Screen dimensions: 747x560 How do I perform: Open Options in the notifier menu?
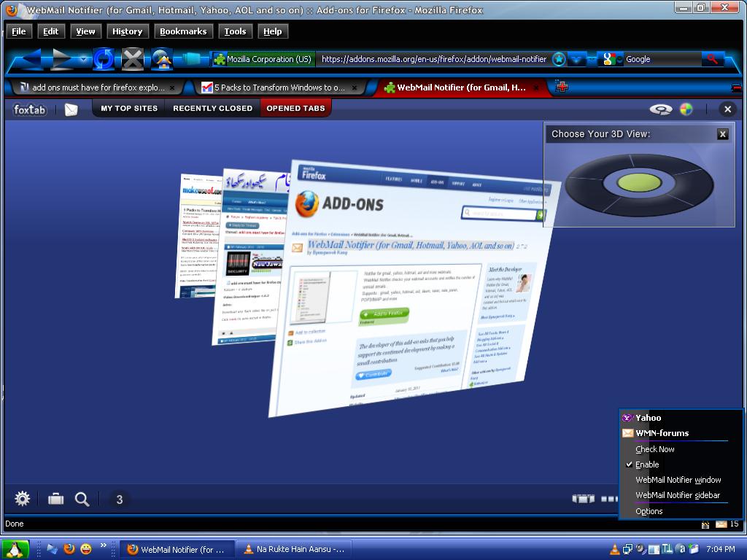pyautogui.click(x=681, y=511)
